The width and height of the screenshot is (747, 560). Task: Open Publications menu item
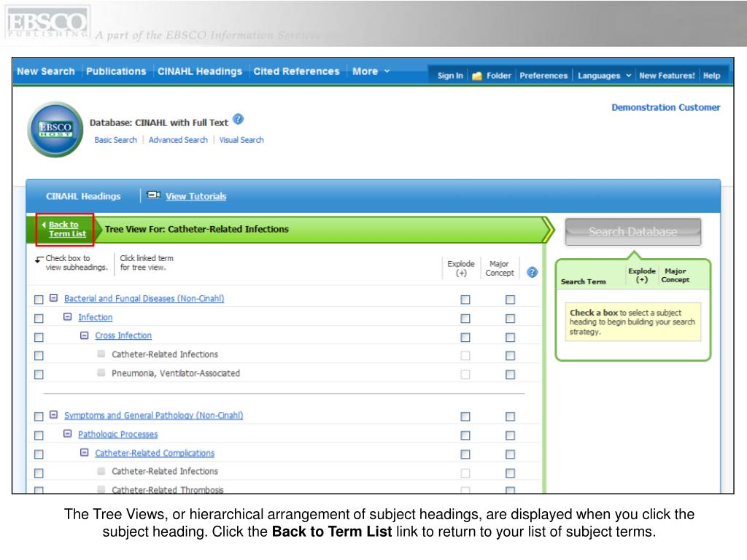pos(116,71)
